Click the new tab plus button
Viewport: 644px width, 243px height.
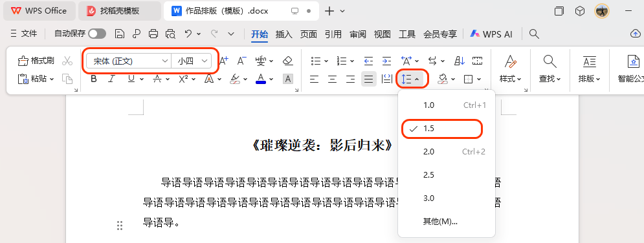(329, 11)
